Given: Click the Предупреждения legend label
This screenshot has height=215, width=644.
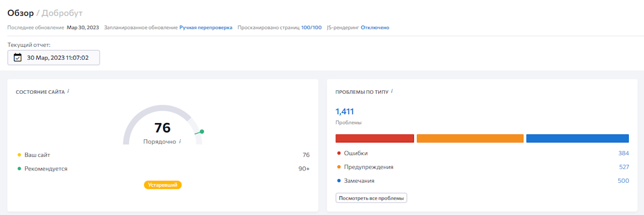Looking at the screenshot, I should tap(368, 167).
